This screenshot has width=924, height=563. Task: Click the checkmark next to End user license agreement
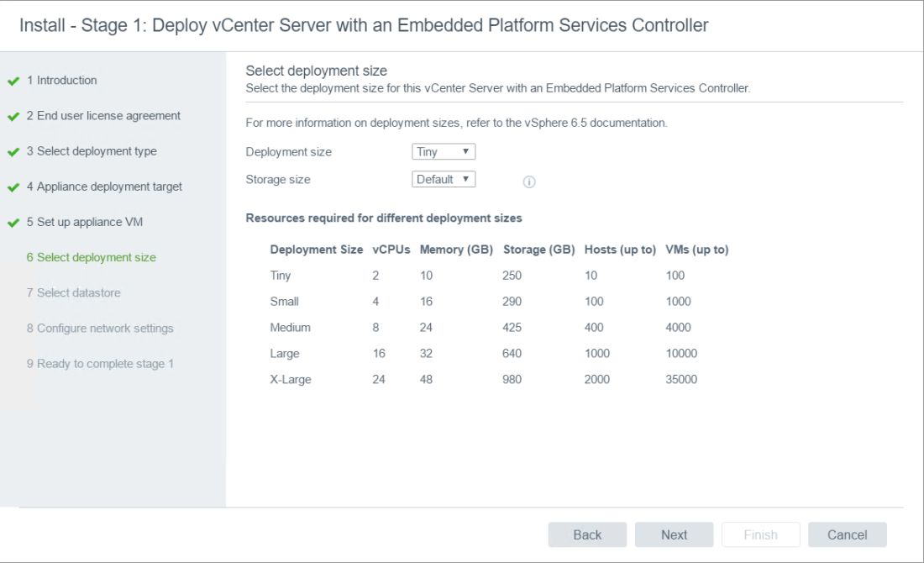(x=13, y=117)
